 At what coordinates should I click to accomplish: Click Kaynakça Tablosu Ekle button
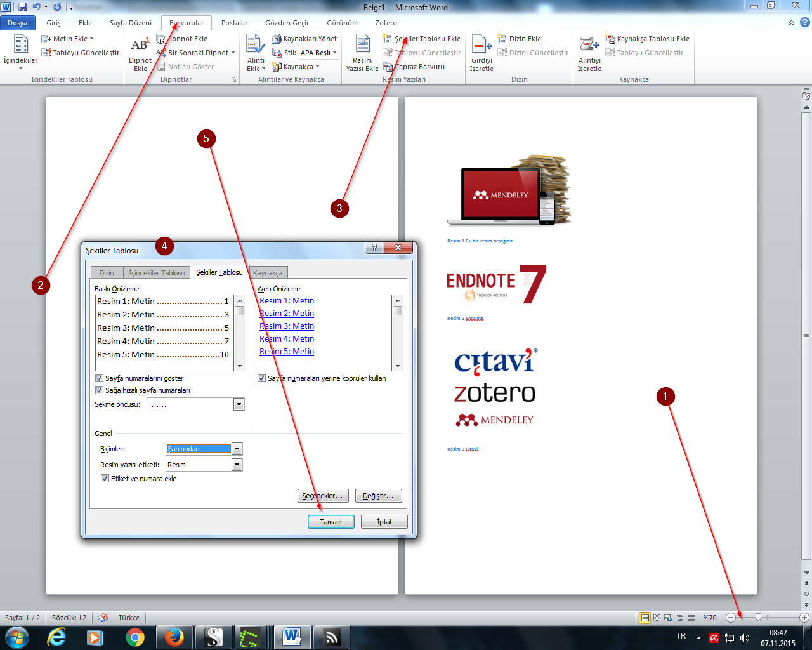[648, 39]
